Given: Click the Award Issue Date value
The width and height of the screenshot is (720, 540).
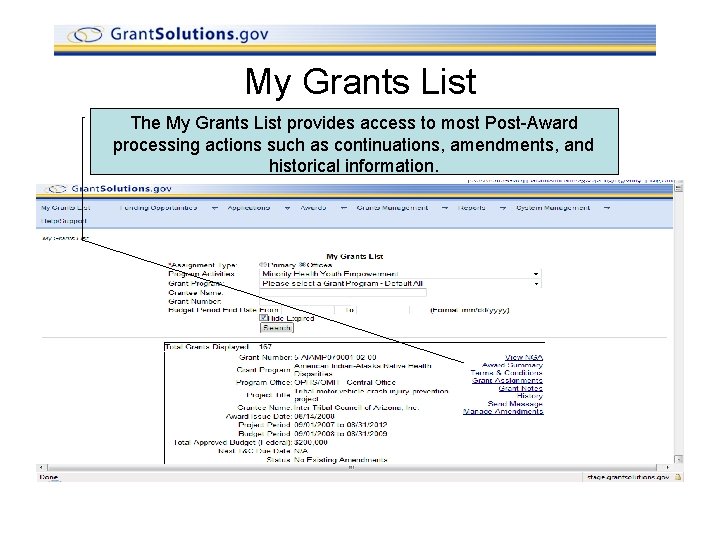Looking at the screenshot, I should (314, 416).
